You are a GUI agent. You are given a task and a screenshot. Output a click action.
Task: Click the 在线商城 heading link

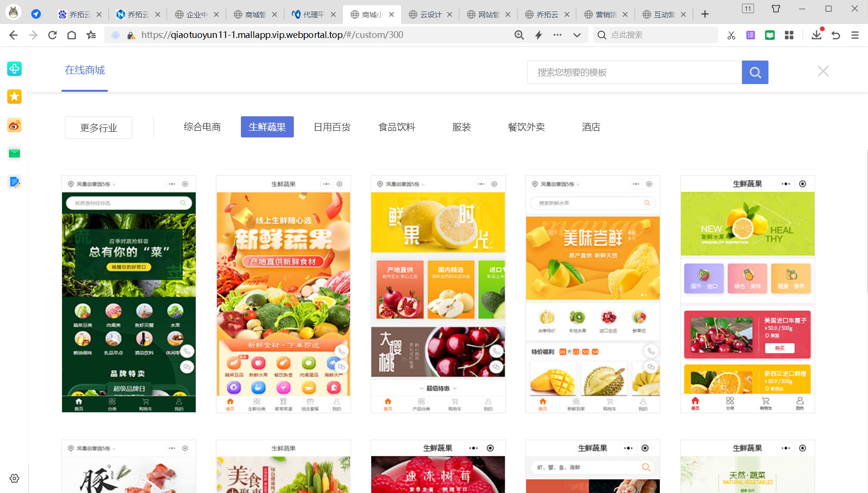point(85,70)
